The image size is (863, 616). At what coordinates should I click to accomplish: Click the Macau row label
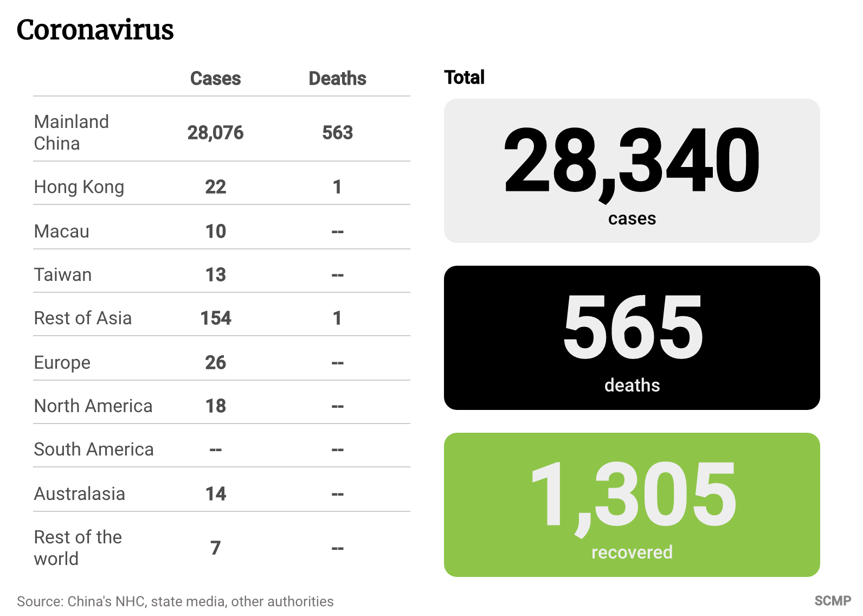62,232
